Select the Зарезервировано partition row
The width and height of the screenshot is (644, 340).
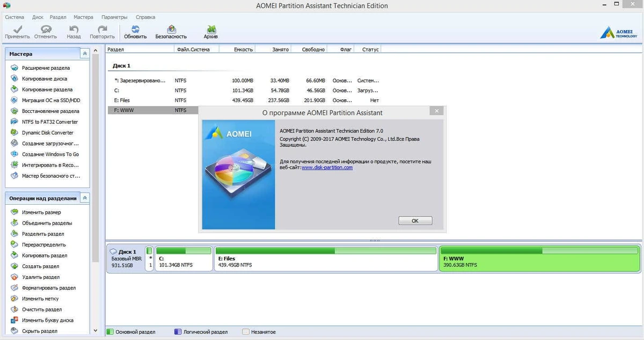click(x=244, y=81)
